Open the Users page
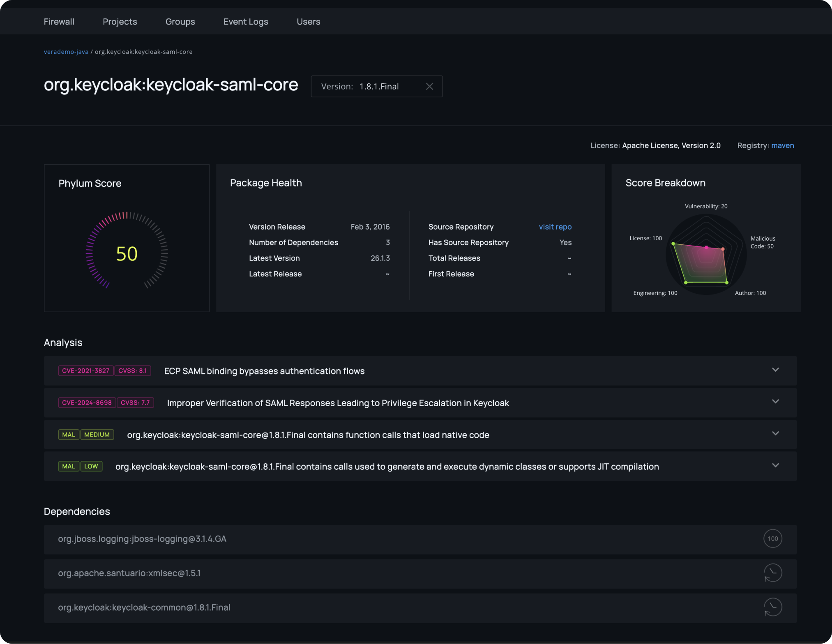 tap(308, 22)
